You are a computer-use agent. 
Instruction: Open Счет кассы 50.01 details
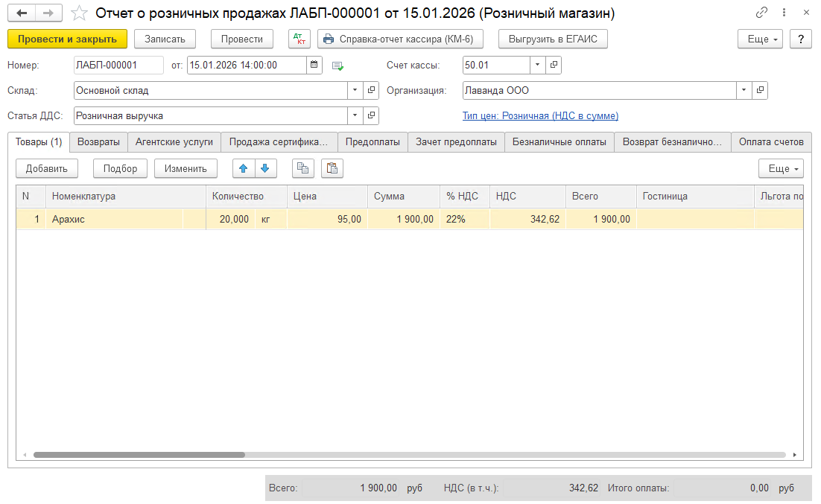[554, 65]
